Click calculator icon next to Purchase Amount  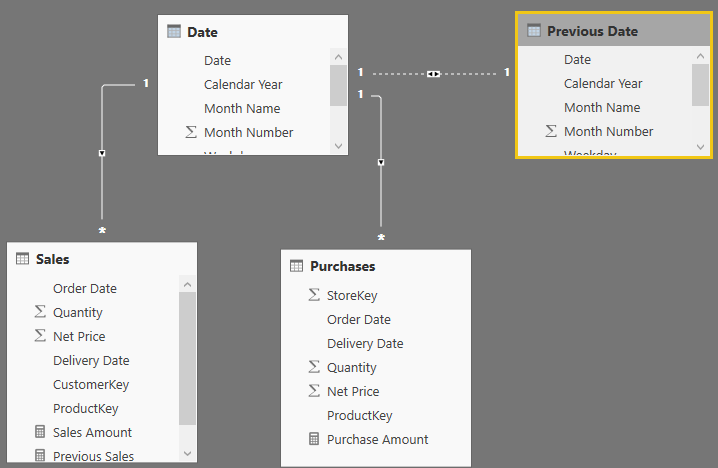tap(314, 439)
